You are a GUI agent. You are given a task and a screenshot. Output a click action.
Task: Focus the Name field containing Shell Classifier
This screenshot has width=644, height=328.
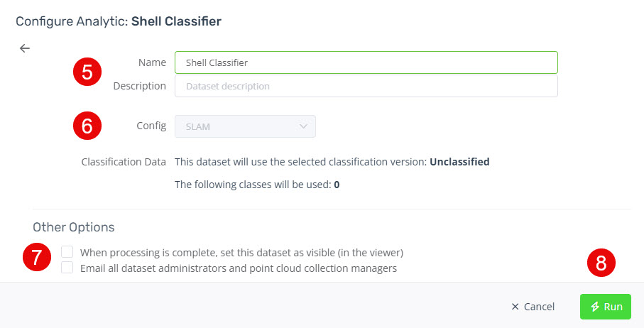366,62
